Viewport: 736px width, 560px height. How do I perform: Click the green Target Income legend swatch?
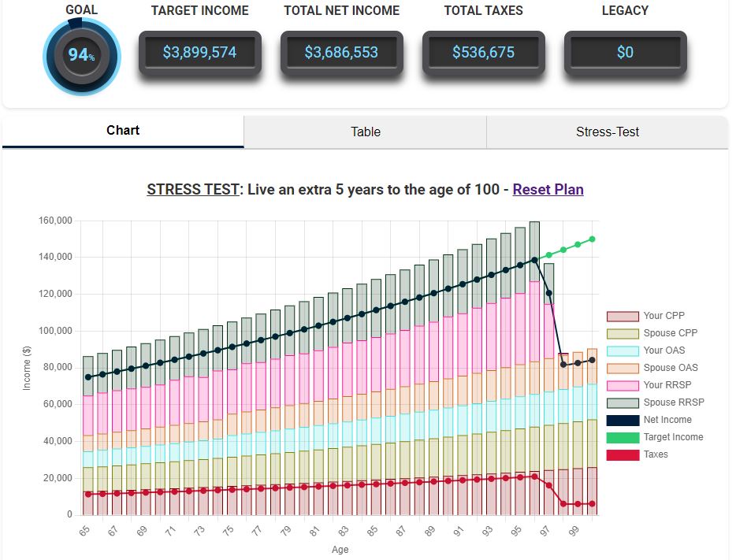click(622, 437)
